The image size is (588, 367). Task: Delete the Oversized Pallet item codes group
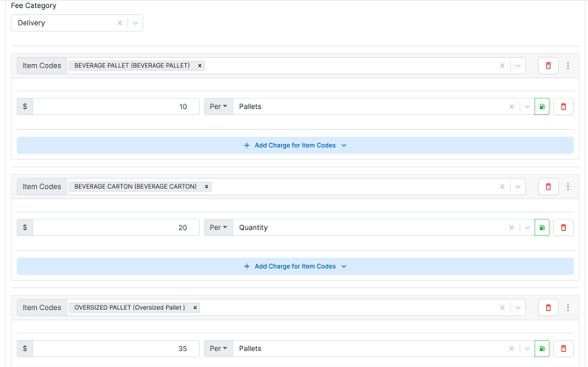coord(548,308)
